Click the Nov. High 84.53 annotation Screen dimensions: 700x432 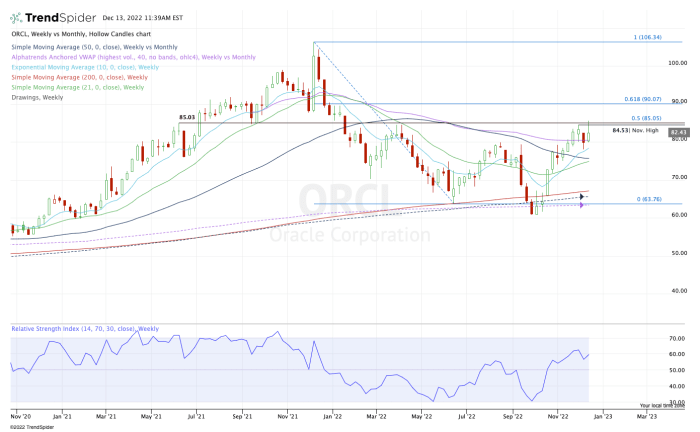tap(633, 129)
